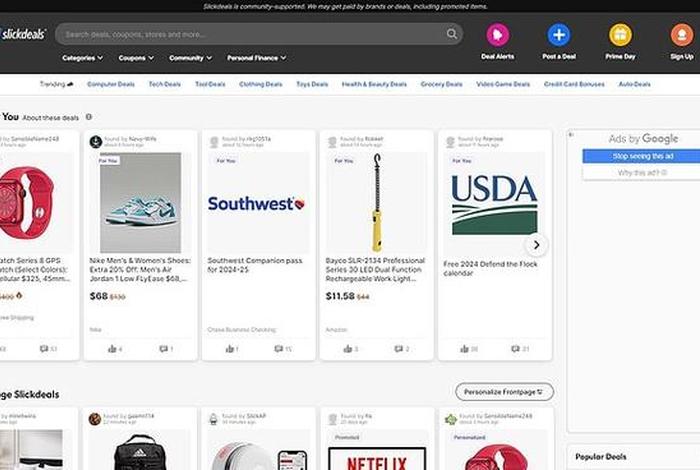The image size is (700, 470).
Task: Open the Prime Day gift icon
Action: click(x=620, y=35)
